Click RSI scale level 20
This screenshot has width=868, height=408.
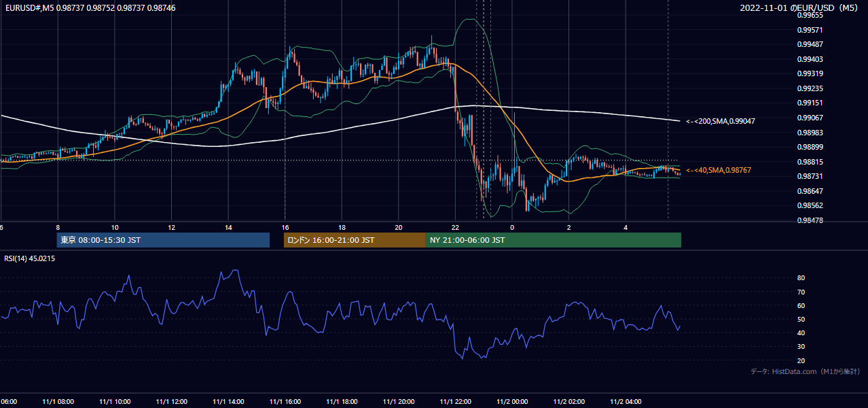pos(801,360)
